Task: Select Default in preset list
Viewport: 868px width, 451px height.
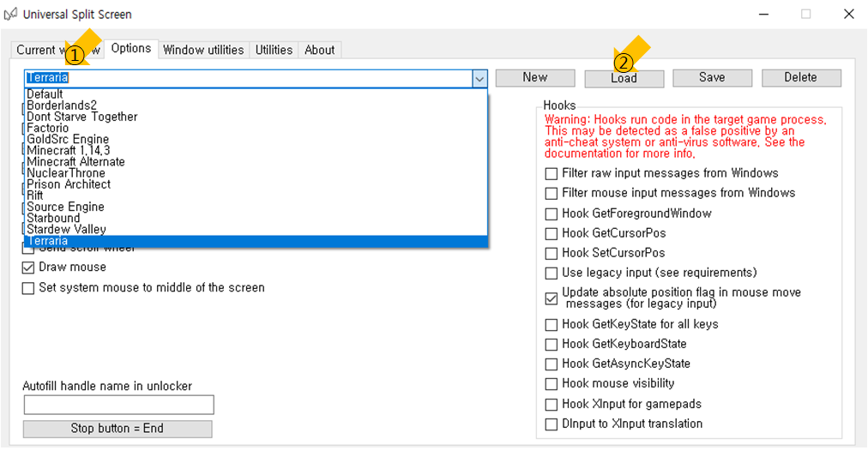Action: tap(256, 94)
